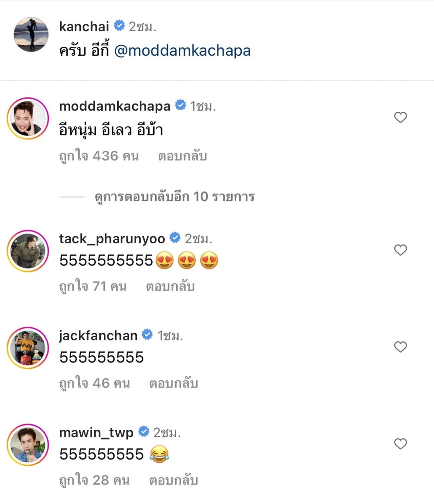Open jackfanchan's profile avatar

coord(28,348)
